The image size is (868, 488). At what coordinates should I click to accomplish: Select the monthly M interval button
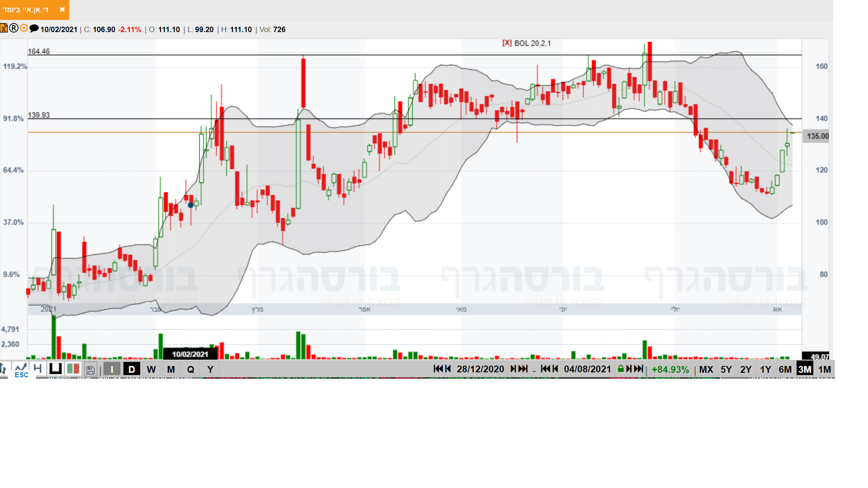[171, 369]
